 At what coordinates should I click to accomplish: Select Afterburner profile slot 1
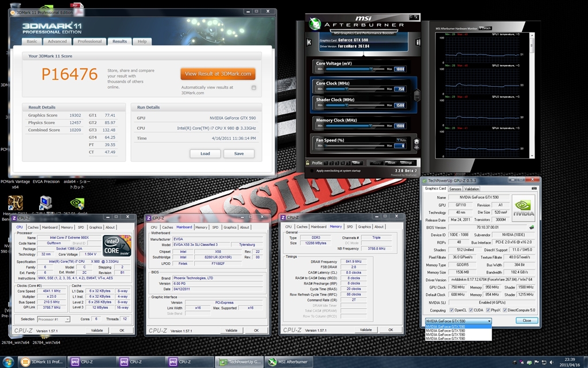(326, 163)
